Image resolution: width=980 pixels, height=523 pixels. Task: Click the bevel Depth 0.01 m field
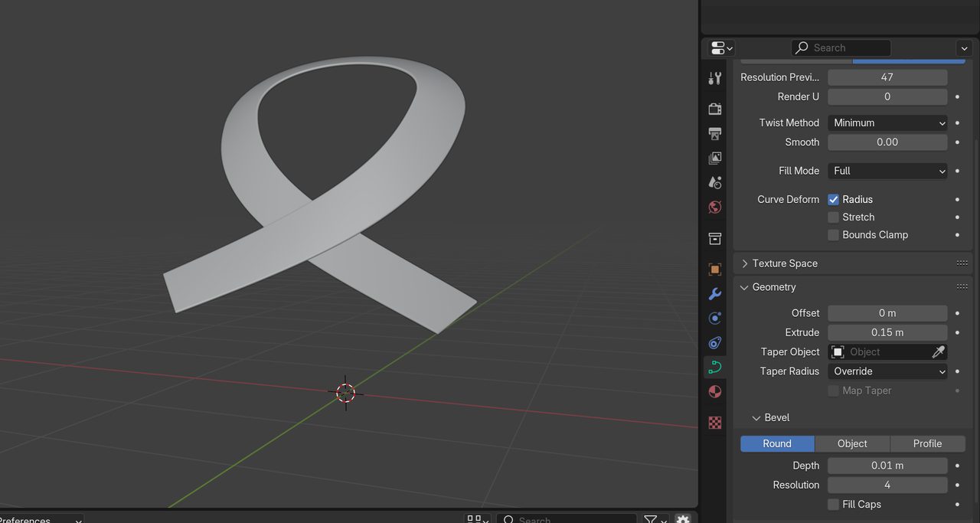point(887,466)
